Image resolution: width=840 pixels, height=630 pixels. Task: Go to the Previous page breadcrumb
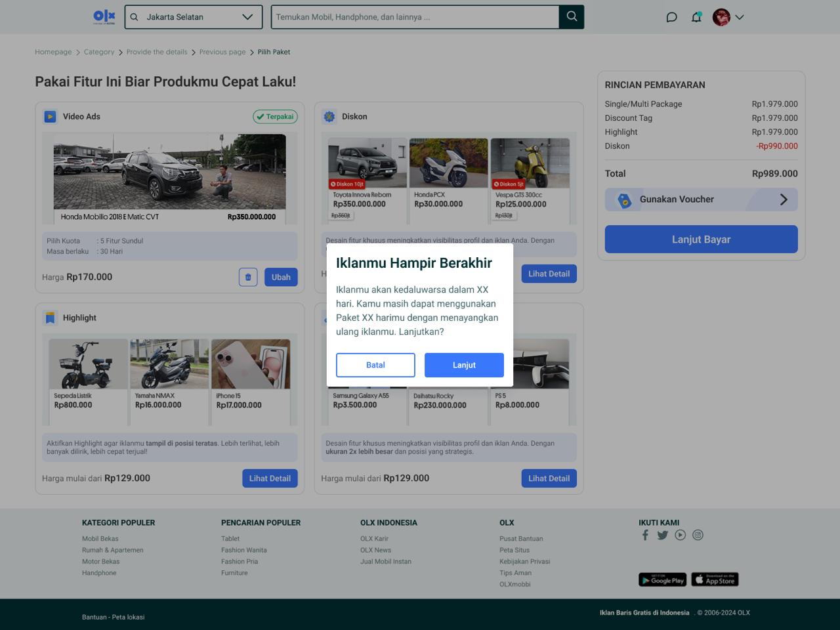pyautogui.click(x=222, y=52)
